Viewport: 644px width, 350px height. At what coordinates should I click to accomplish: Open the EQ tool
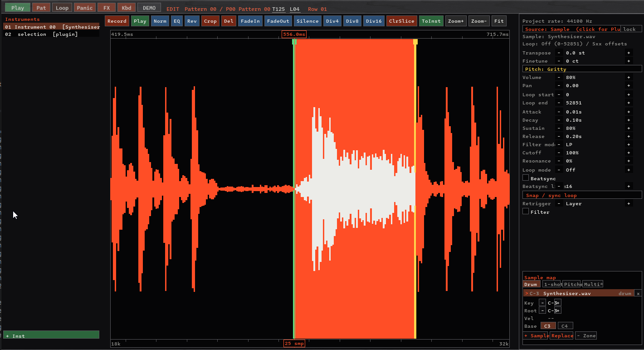(177, 21)
